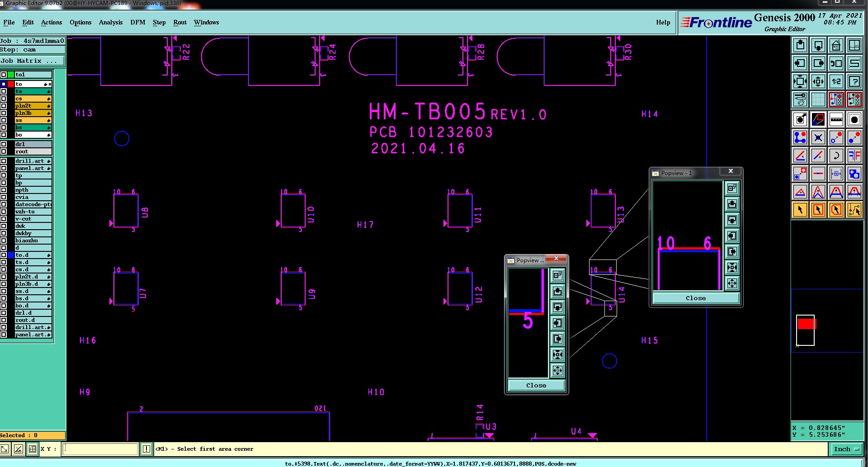
Task: Click the curved rotate arrow icon
Action: [836, 156]
